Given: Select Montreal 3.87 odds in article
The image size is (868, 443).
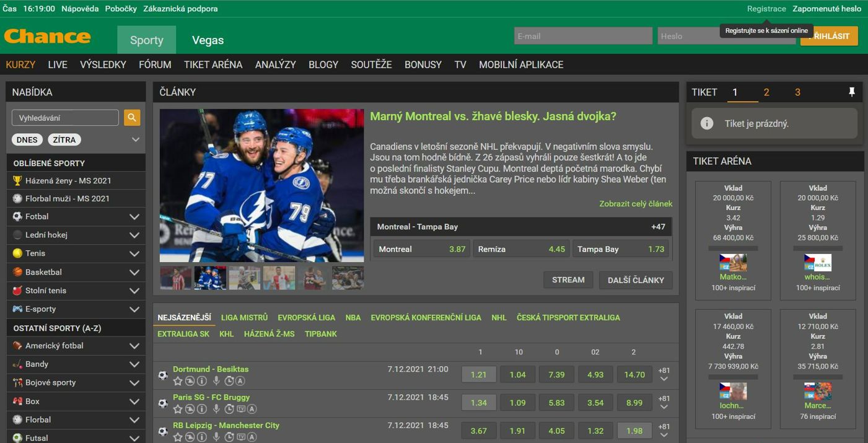Looking at the screenshot, I should coord(421,249).
